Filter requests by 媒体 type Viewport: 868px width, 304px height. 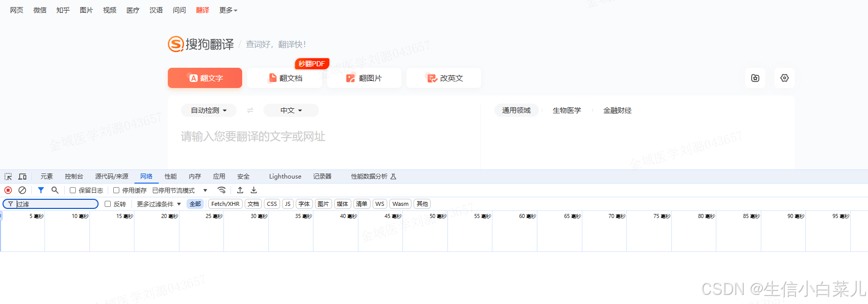pos(342,204)
